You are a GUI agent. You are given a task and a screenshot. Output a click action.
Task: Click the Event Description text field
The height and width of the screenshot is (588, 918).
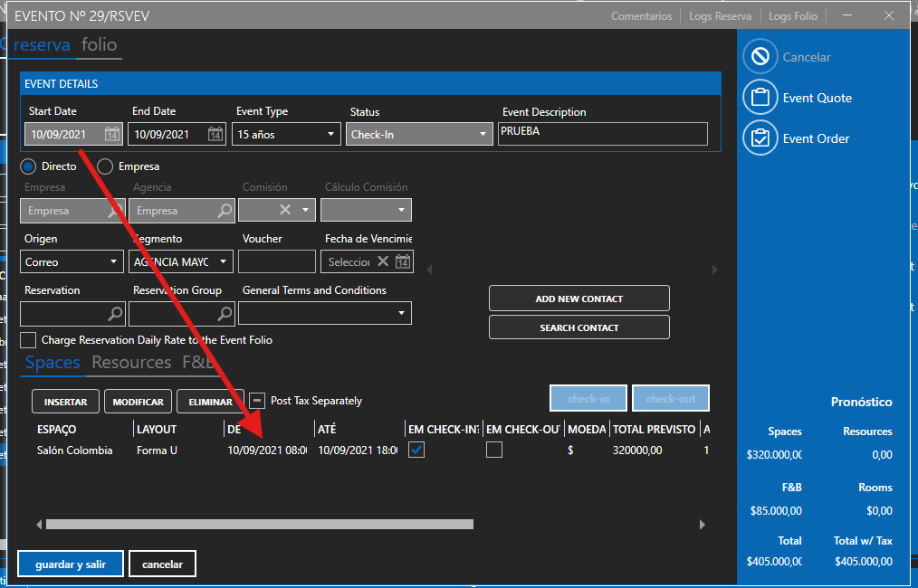coord(602,134)
